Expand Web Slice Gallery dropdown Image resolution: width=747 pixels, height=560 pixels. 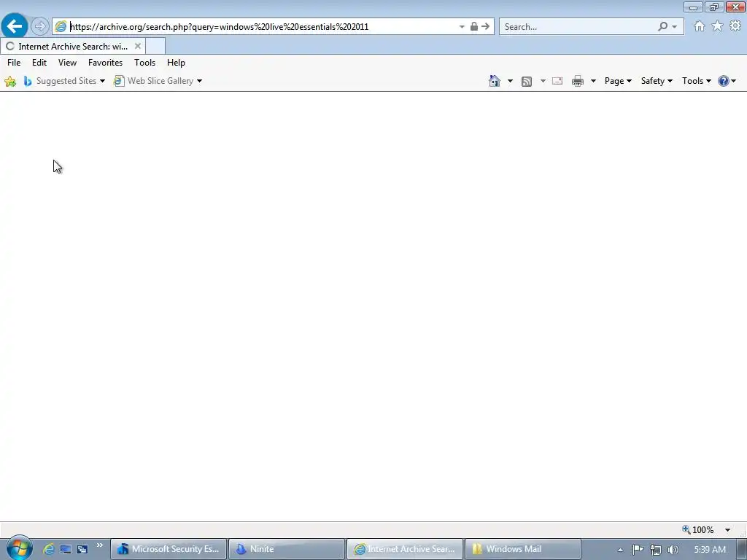(x=200, y=81)
